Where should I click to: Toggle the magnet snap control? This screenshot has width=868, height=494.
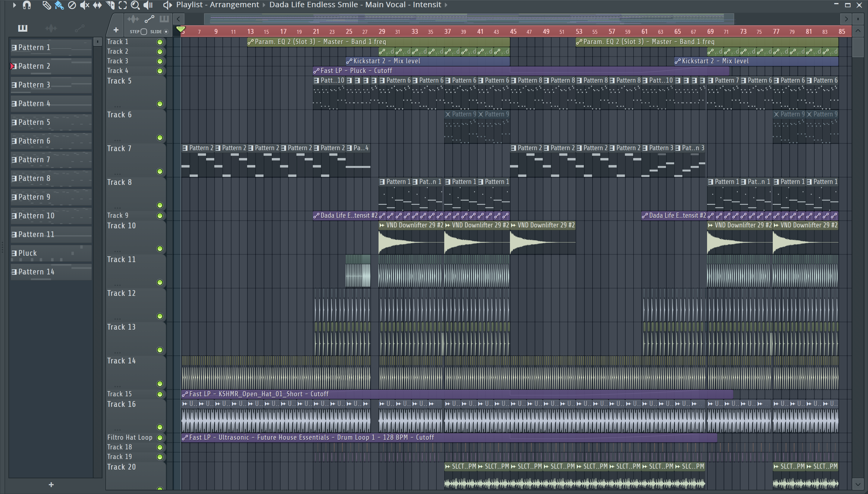[27, 5]
